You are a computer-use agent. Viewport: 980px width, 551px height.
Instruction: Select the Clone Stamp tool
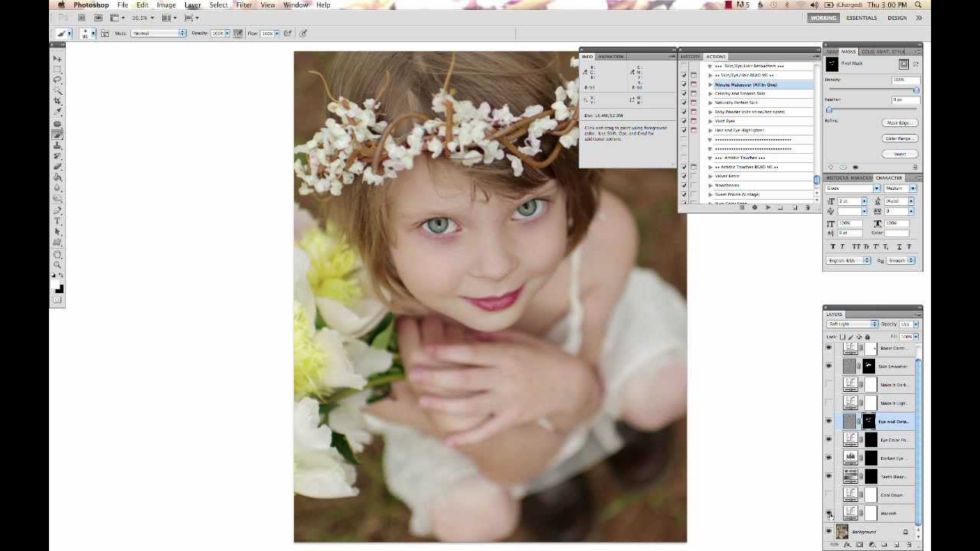57,145
